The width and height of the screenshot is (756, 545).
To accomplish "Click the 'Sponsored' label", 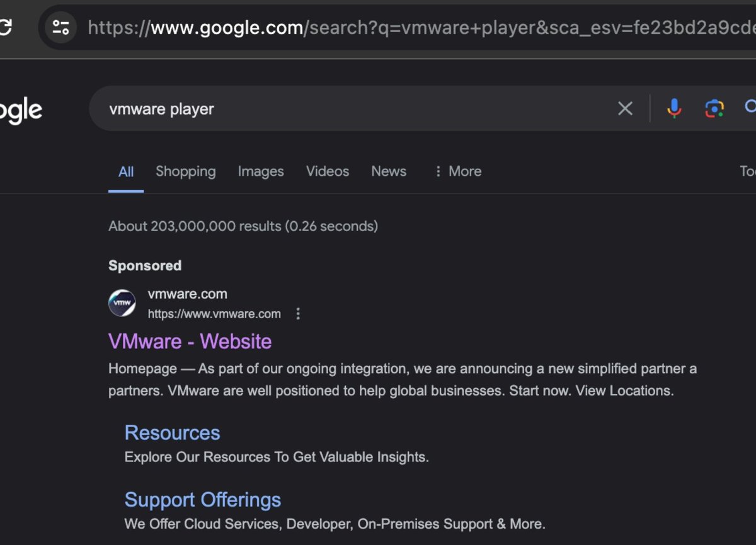I will point(145,266).
